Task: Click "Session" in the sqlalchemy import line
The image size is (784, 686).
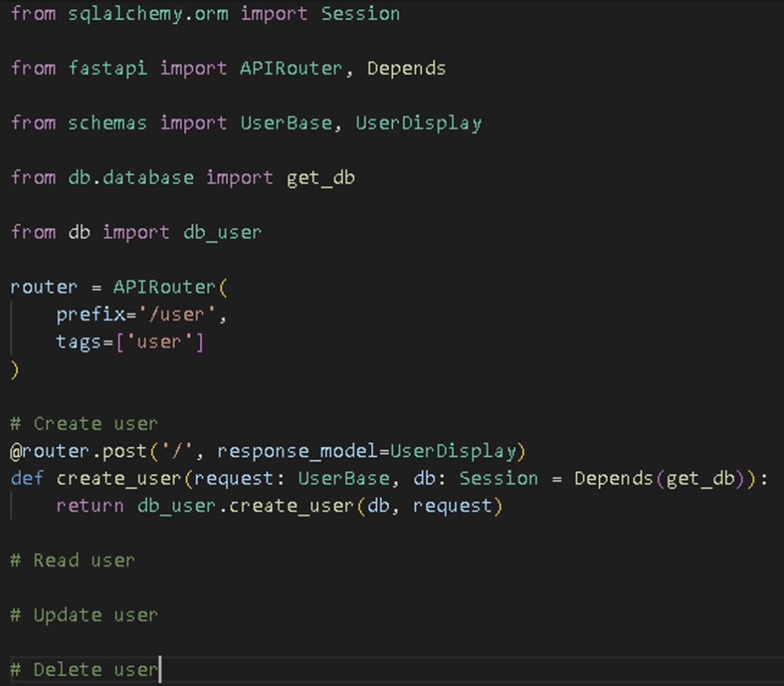Action: pos(360,14)
